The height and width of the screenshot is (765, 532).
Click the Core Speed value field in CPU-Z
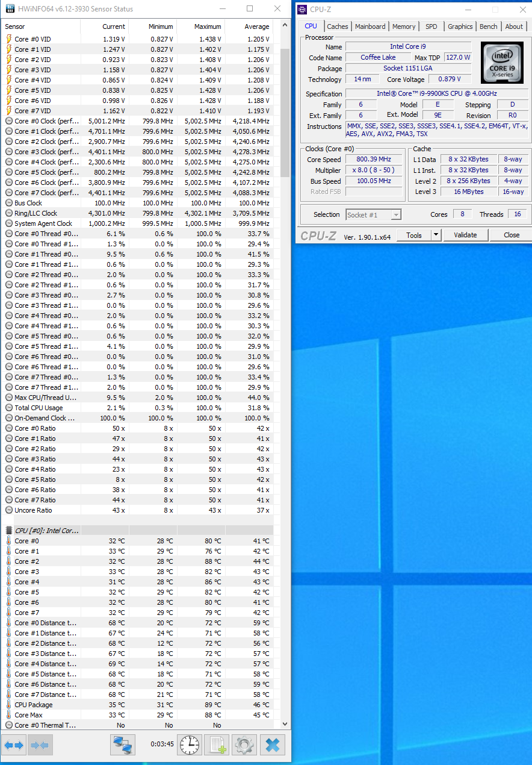point(374,160)
